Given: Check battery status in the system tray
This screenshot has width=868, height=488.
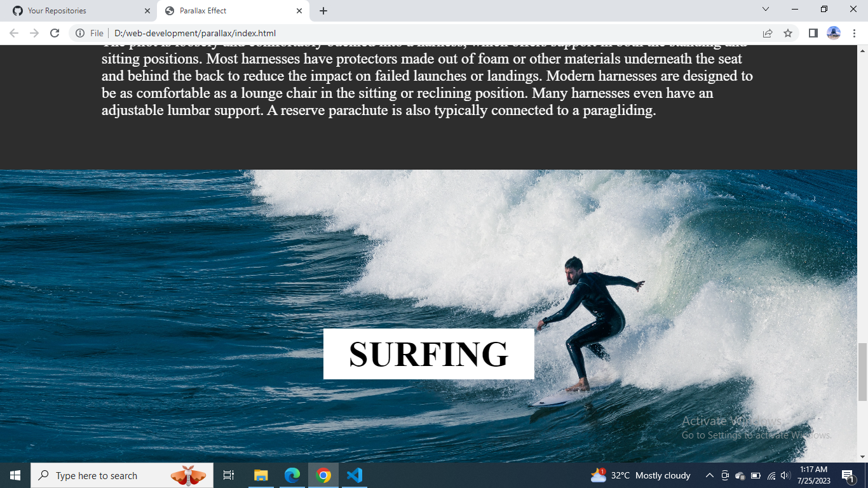Looking at the screenshot, I should point(756,475).
